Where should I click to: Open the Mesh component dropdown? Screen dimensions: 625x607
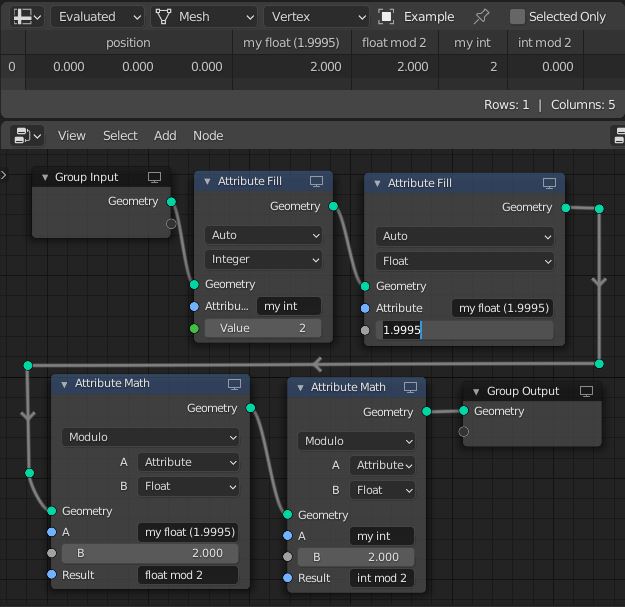(x=204, y=17)
